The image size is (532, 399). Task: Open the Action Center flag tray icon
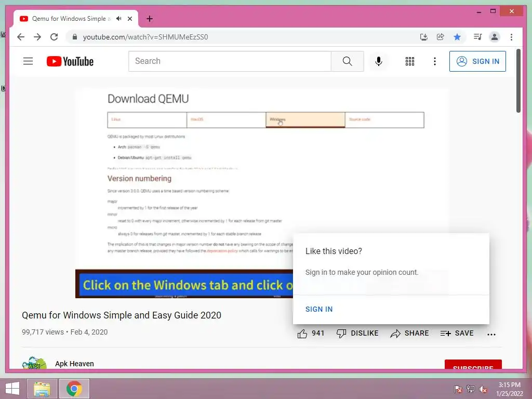click(458, 389)
